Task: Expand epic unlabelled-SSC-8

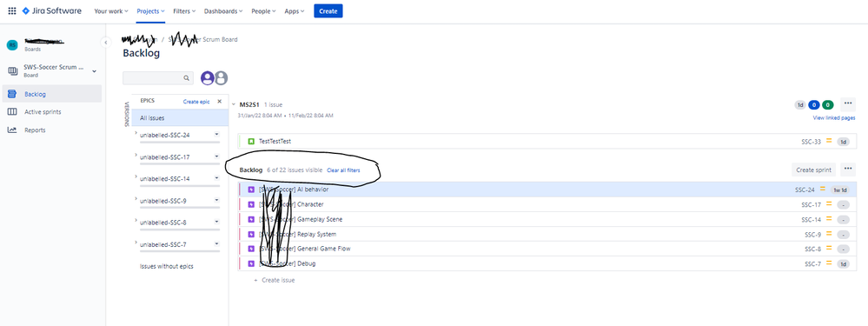Action: [136, 220]
